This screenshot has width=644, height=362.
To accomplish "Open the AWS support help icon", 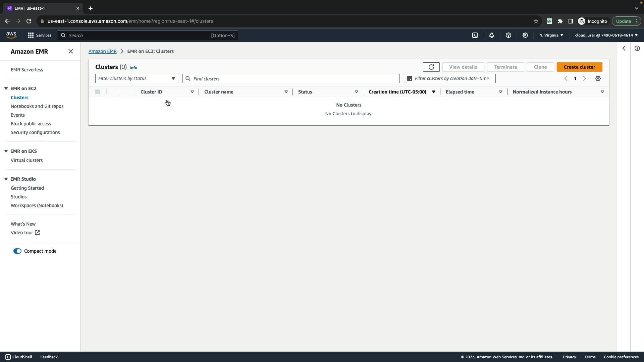I will (508, 35).
